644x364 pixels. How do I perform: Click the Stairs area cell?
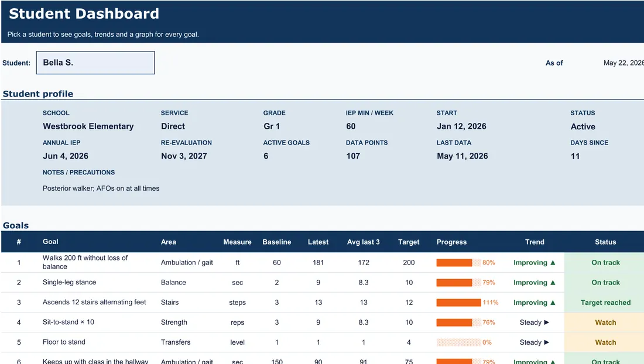pyautogui.click(x=170, y=303)
